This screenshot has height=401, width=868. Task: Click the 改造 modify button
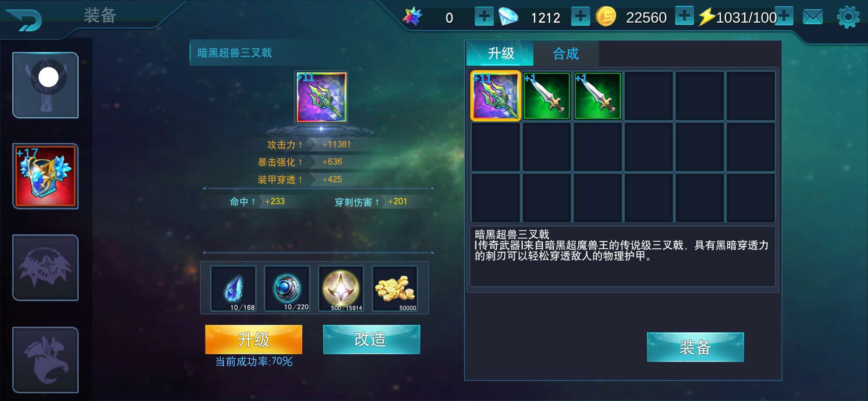pyautogui.click(x=371, y=339)
